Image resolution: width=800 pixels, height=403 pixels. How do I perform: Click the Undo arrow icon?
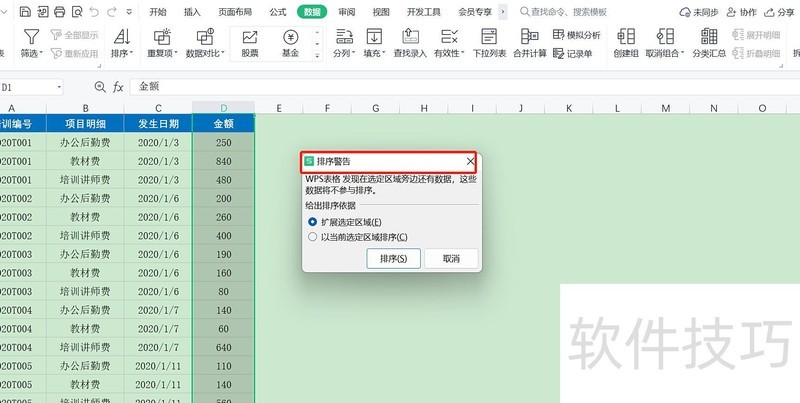click(94, 12)
